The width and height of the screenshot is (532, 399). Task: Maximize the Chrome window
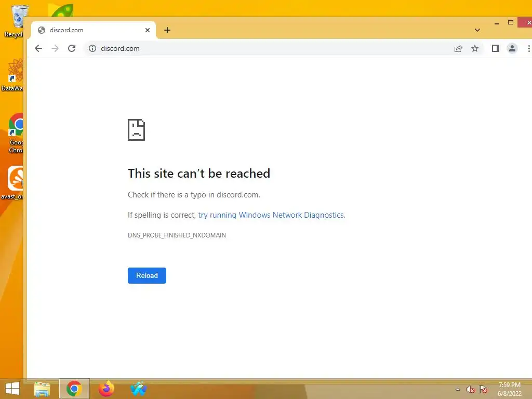pyautogui.click(x=511, y=23)
